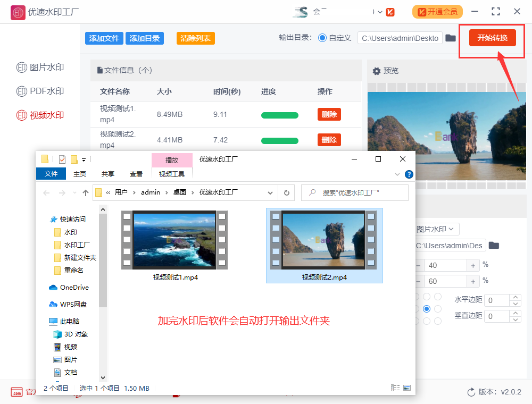Select the 自定义 output directory radio button
This screenshot has width=532, height=404.
[323, 38]
